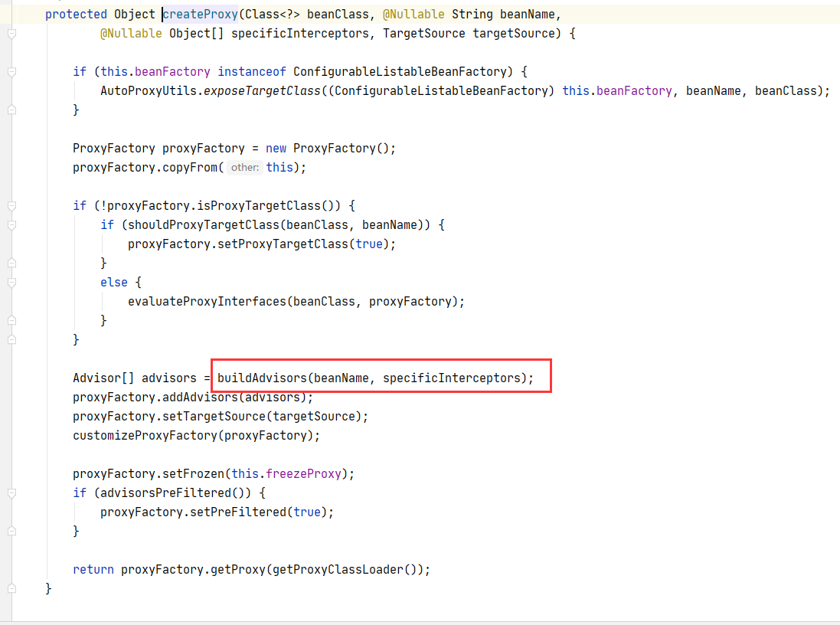Click the evaluateProxyInterfaces method call
The image size is (840, 625).
[x=207, y=301]
